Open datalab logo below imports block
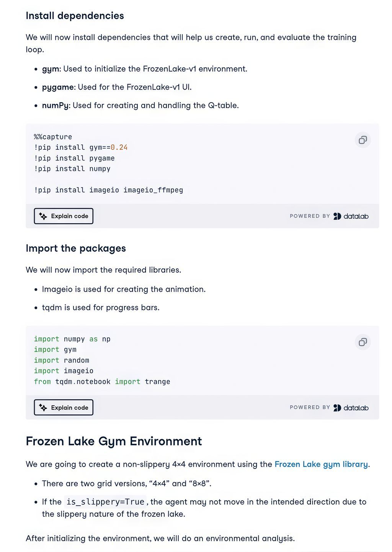This screenshot has height=552, width=392. click(x=351, y=408)
